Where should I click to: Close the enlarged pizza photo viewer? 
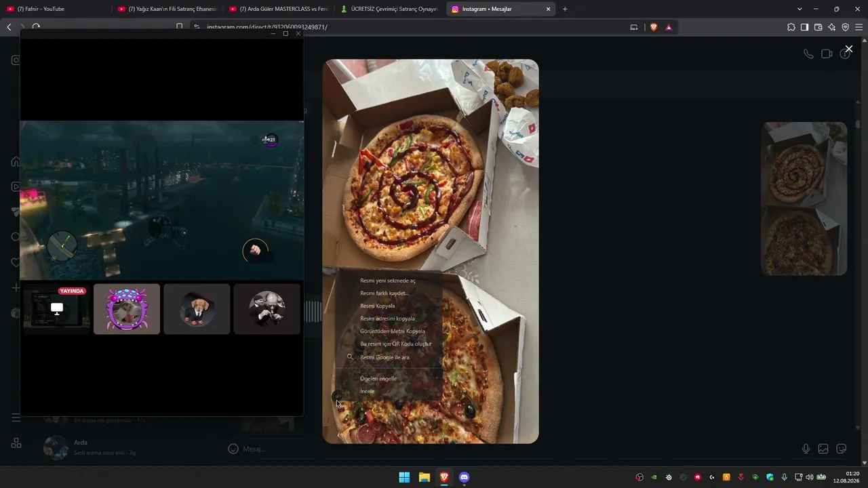click(848, 49)
